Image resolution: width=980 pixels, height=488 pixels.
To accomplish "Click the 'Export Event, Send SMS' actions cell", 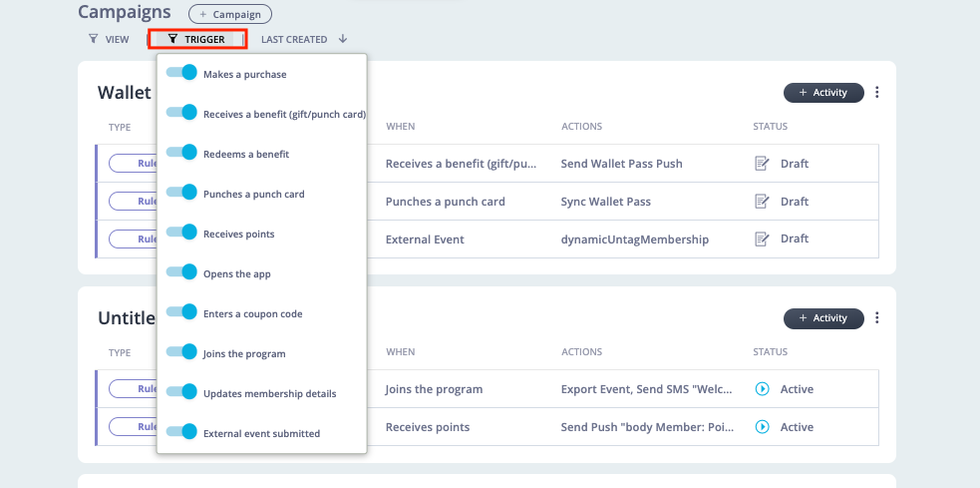I will [x=646, y=389].
